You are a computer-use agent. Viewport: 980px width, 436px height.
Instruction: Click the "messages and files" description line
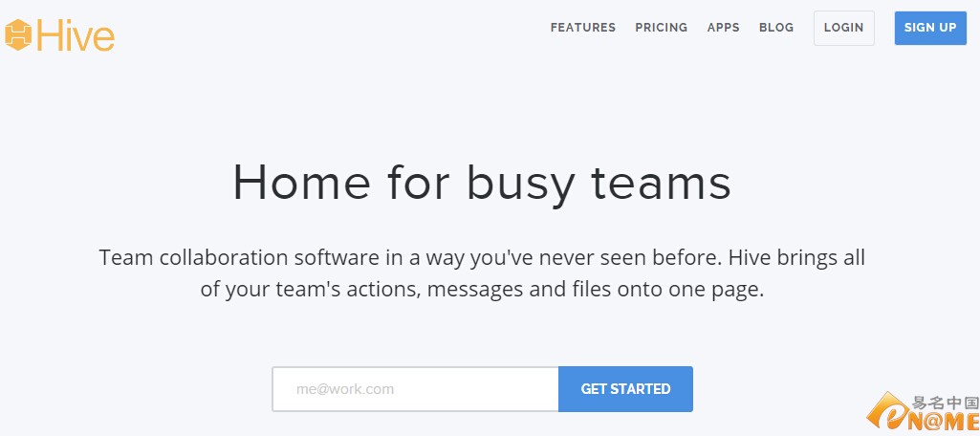pos(482,290)
